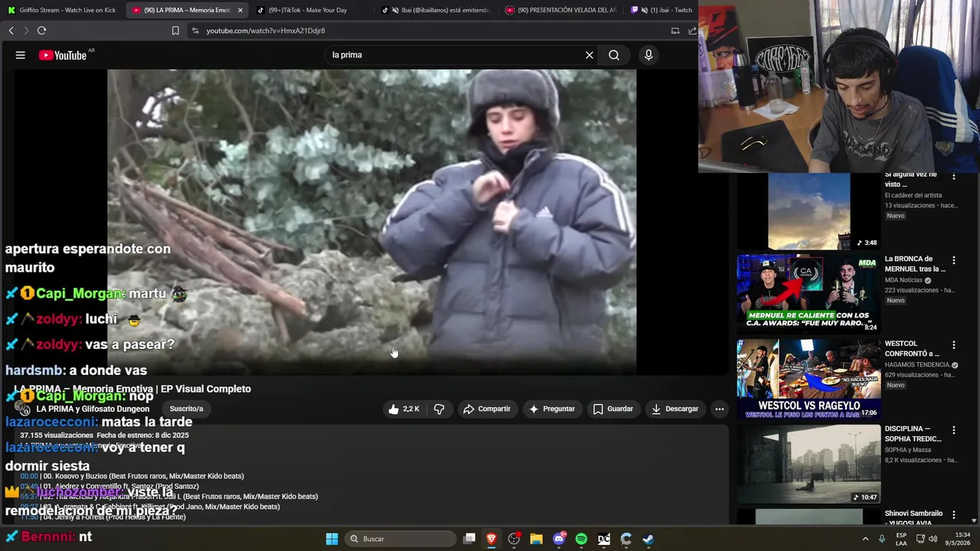This screenshot has width=980, height=551.
Task: Switch to PRESENTACIÓN VELADA tab
Action: coord(561,10)
